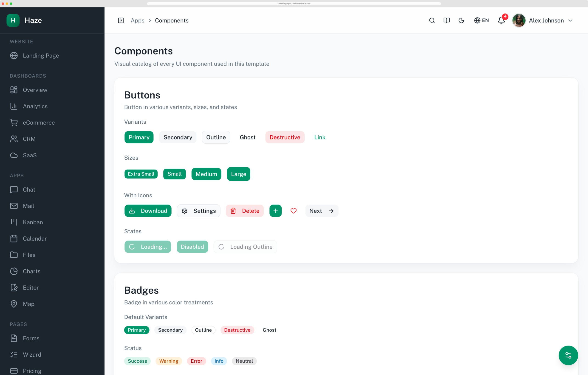Open search with the magnifier icon

[x=432, y=20]
